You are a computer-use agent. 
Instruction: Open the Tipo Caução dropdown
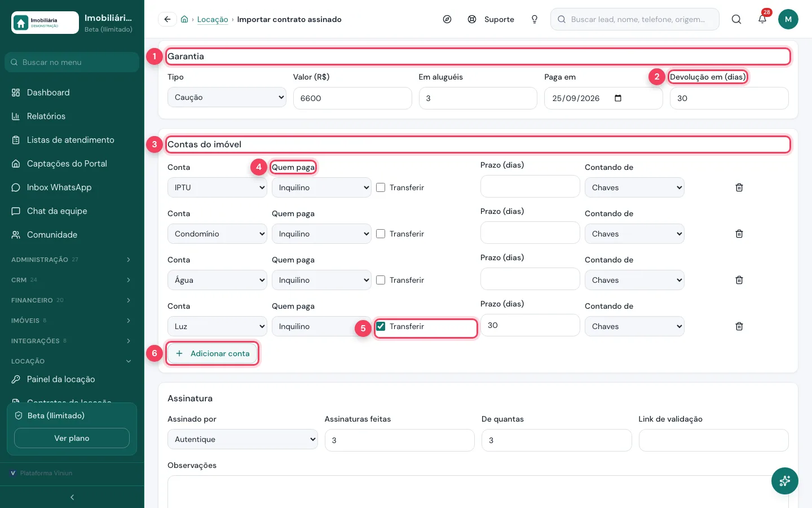[227, 97]
